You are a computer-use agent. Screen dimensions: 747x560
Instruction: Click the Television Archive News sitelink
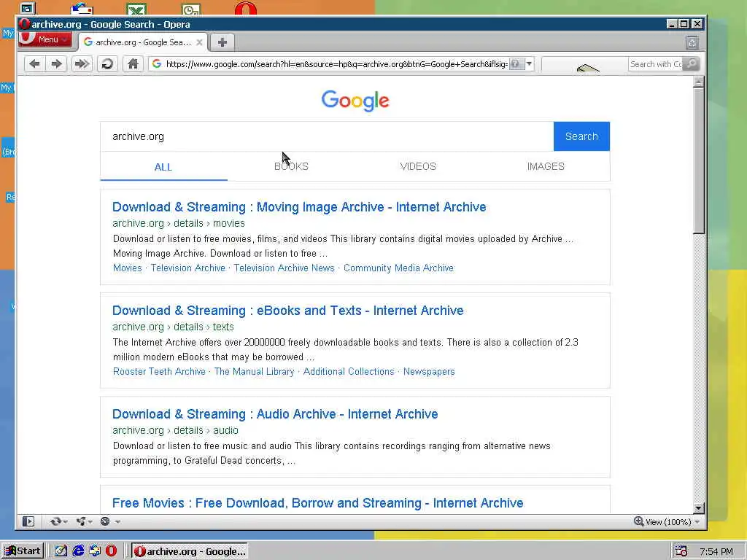point(284,268)
